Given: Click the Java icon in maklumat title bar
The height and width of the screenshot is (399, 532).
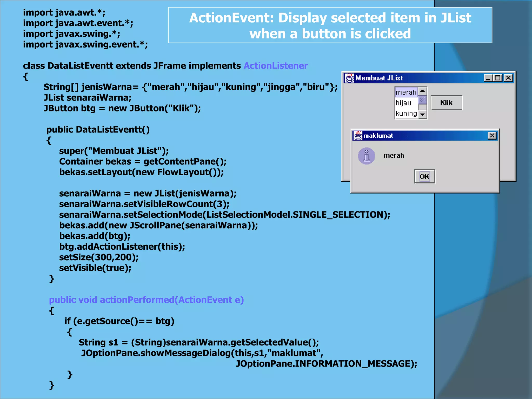Looking at the screenshot, I should [358, 136].
